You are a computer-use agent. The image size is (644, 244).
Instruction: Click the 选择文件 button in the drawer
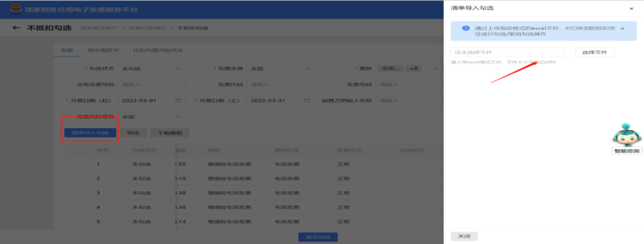[x=595, y=52]
